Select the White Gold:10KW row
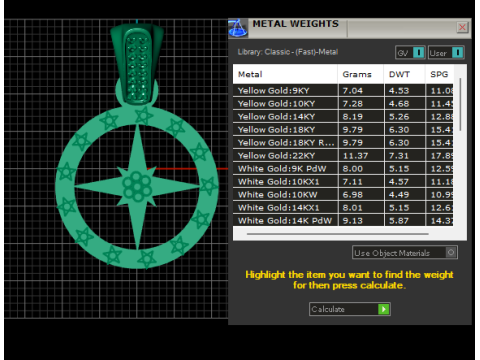480x360 pixels. click(x=343, y=195)
